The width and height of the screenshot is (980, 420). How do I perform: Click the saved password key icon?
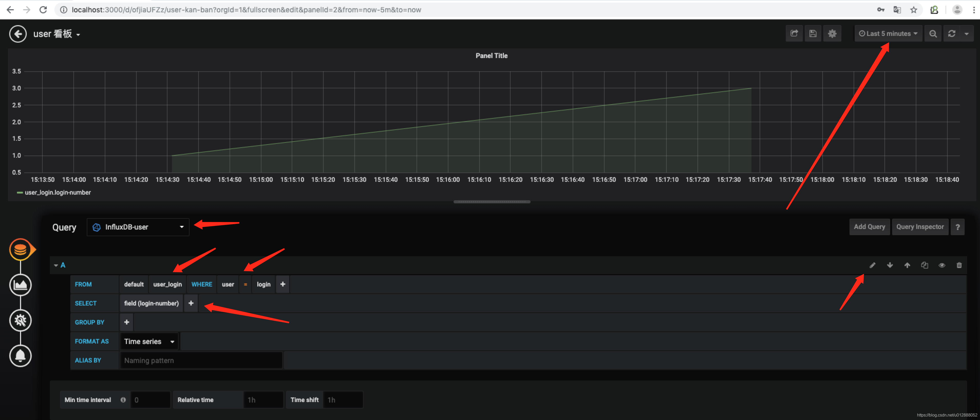point(880,10)
